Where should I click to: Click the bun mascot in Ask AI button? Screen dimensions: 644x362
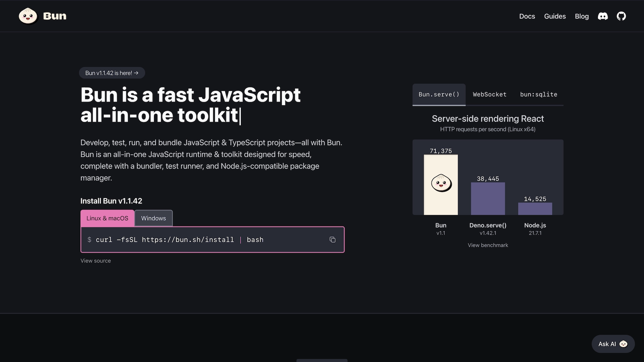623,344
